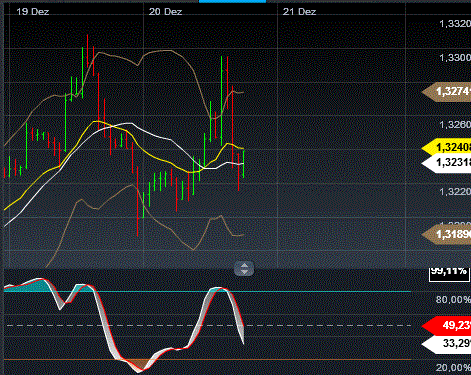
Task: Click the 1,3300 price axis label
Action: tap(455, 58)
